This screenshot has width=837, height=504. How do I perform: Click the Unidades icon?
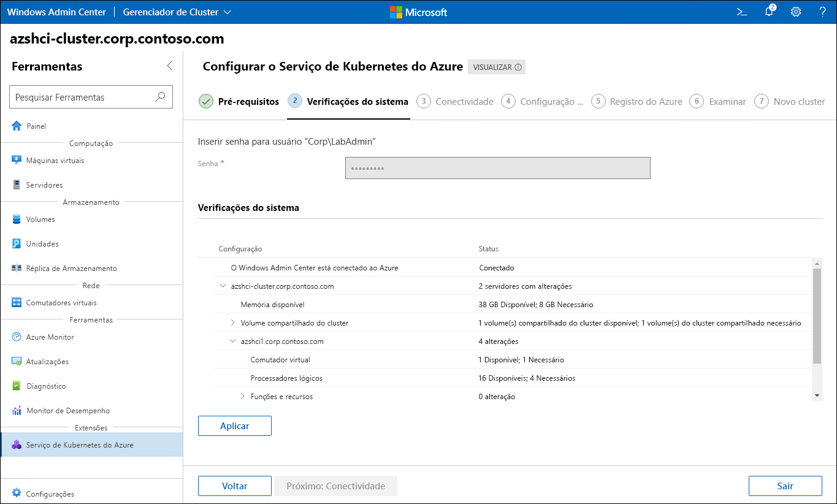point(17,243)
